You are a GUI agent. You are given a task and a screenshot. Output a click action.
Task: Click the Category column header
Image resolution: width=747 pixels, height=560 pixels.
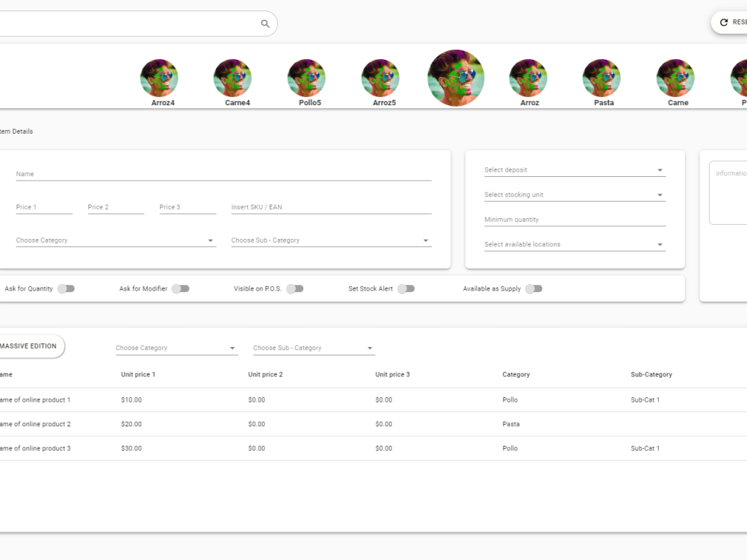(x=516, y=374)
